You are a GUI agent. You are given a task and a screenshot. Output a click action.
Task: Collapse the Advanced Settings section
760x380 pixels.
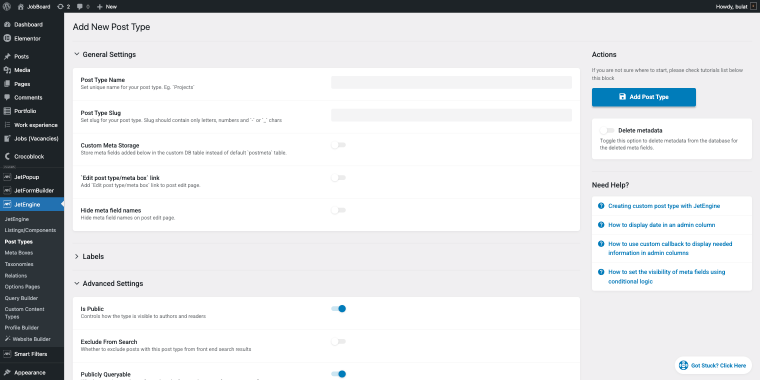(108, 284)
